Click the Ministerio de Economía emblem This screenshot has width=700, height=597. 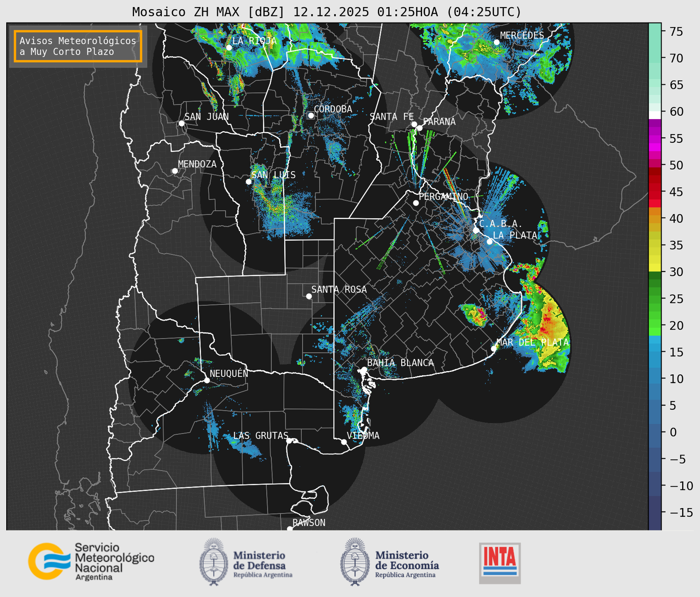tap(354, 562)
